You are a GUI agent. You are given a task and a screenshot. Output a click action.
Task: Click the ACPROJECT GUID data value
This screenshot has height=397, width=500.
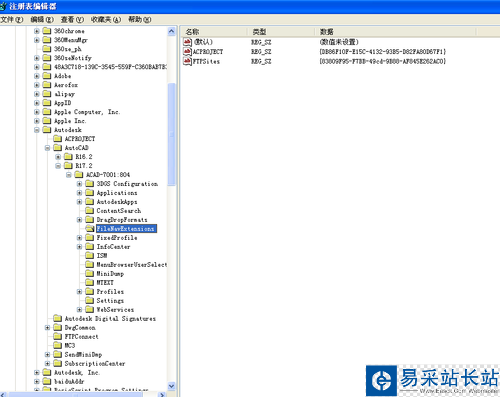tap(383, 52)
